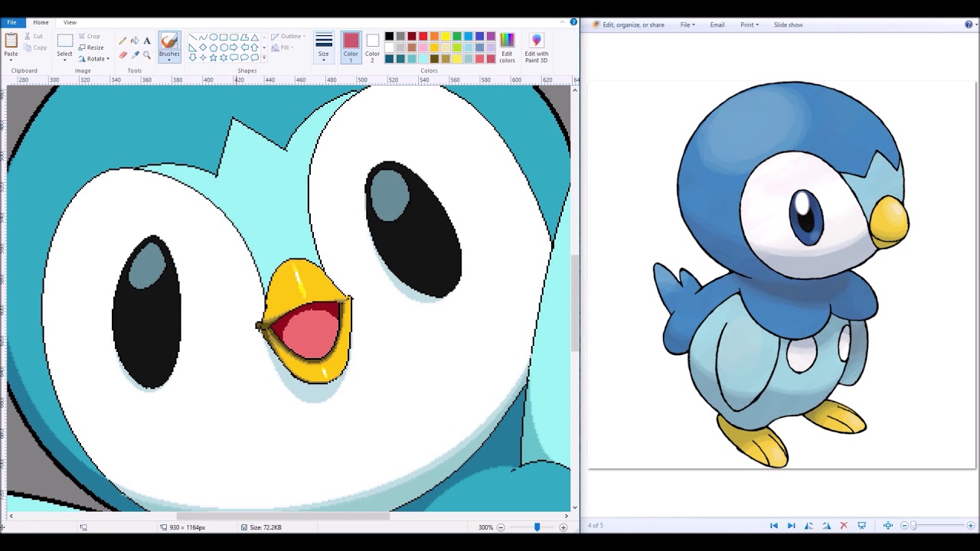Select the Color picker eyedropper tool
The height and width of the screenshot is (551, 980).
(x=135, y=55)
